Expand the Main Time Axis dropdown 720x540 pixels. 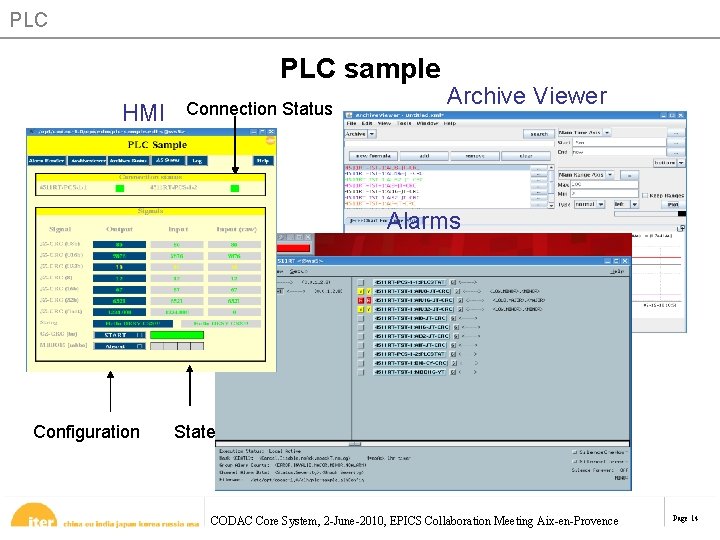coord(607,132)
